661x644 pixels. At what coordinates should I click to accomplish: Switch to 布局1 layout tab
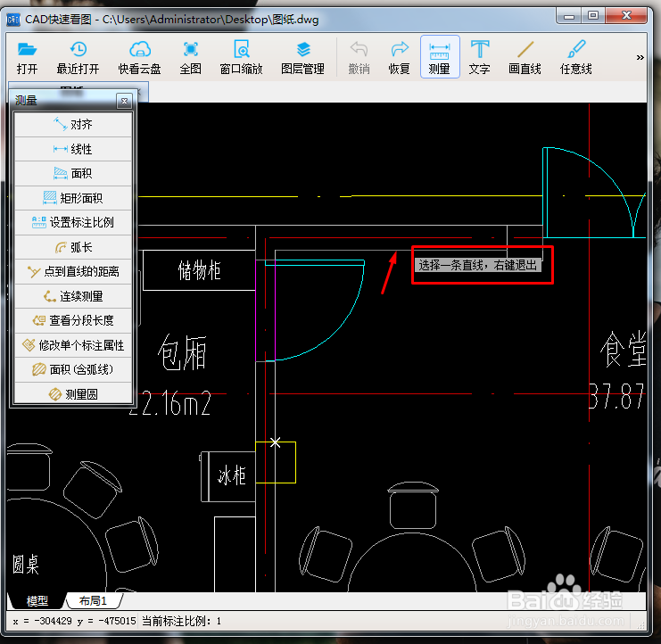tap(93, 600)
